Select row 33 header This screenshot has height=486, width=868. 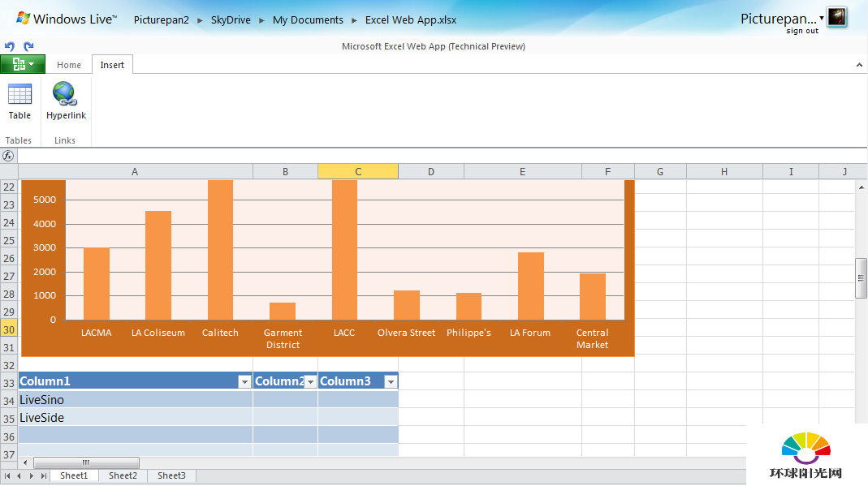click(9, 383)
